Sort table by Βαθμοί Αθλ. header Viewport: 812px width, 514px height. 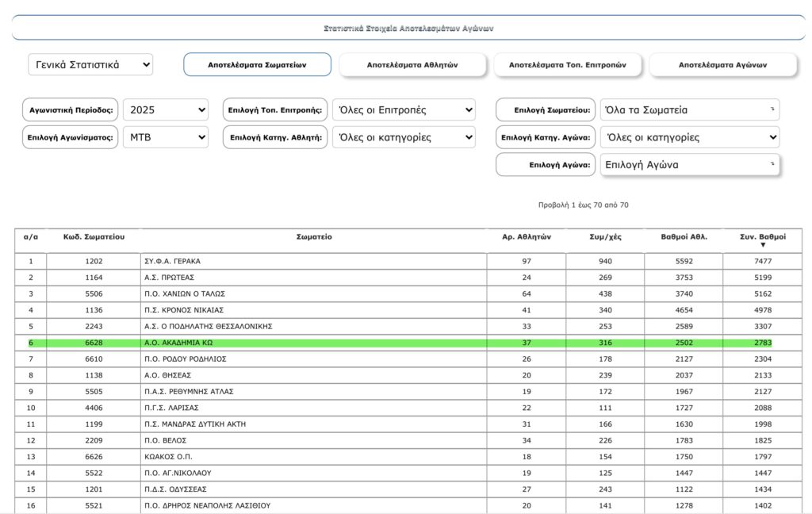click(684, 236)
